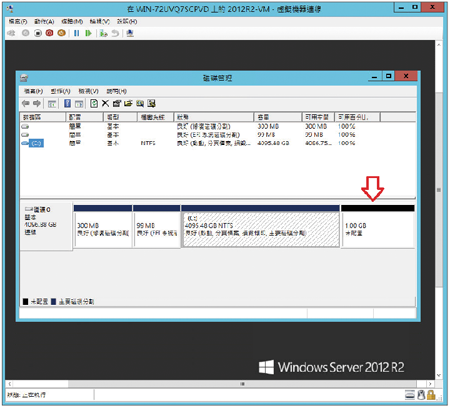
Task: Refresh the disk list
Action: point(94,103)
